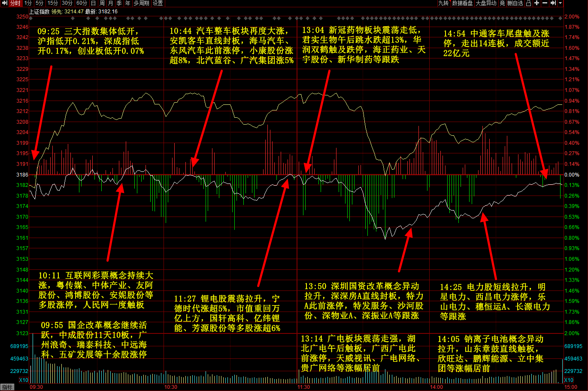Select the 60分 period tab
This screenshot has width=588, height=391.
[82, 3]
